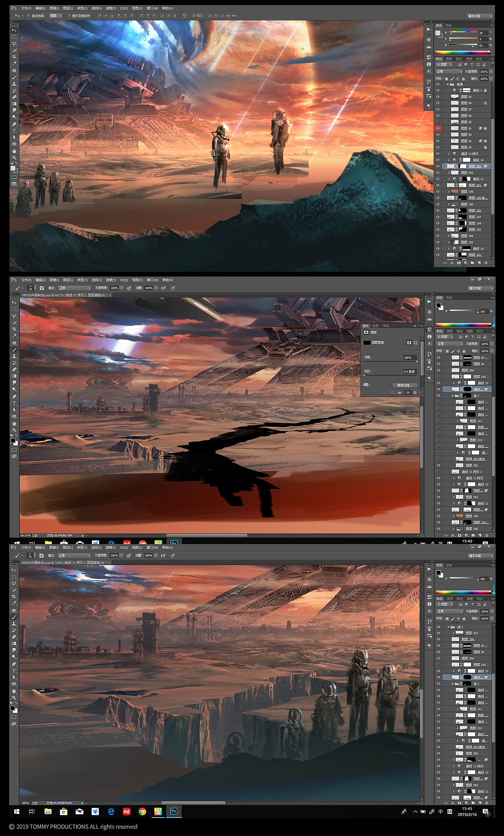Open 基本功能 workspace dropdown in top window
The height and width of the screenshot is (836, 504).
(x=480, y=16)
